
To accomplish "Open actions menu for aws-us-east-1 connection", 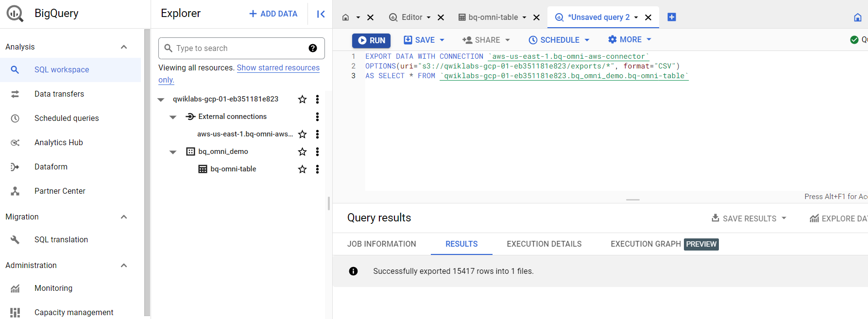I will click(x=317, y=134).
